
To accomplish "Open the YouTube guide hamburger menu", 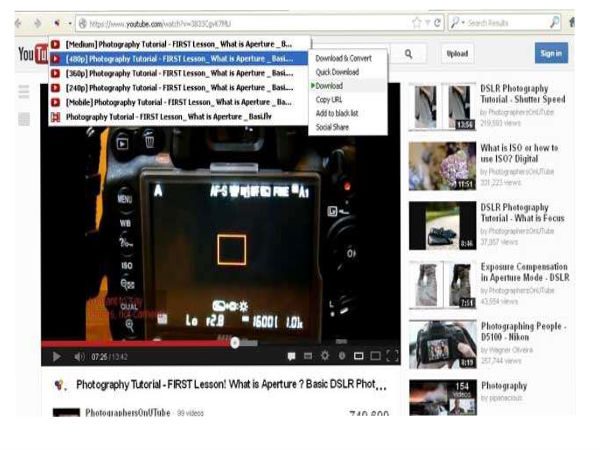I will click(24, 92).
